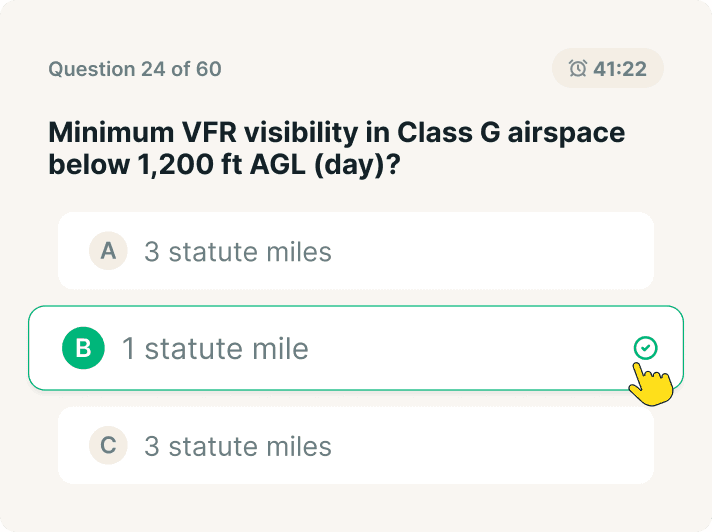Click the letter C badge

(108, 445)
